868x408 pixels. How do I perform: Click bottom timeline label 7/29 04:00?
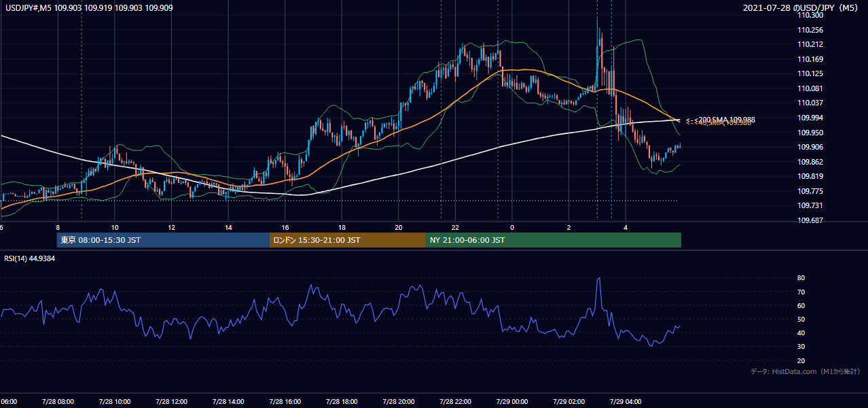626,401
